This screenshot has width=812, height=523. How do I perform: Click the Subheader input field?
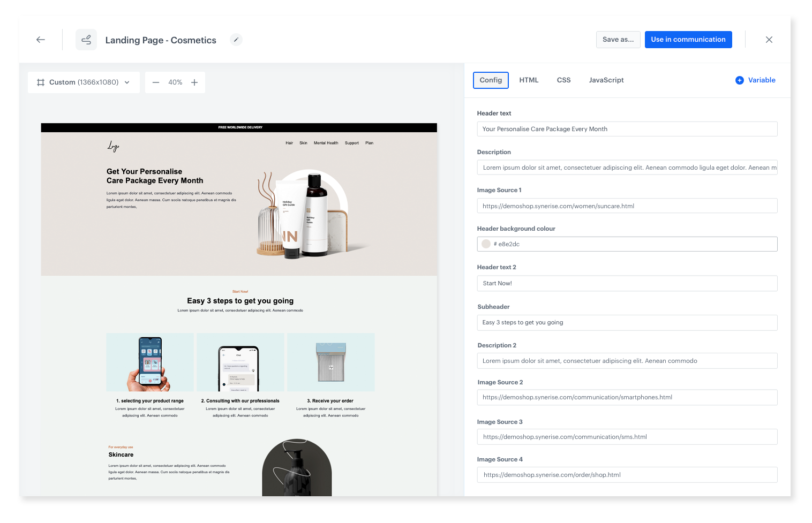(x=627, y=322)
